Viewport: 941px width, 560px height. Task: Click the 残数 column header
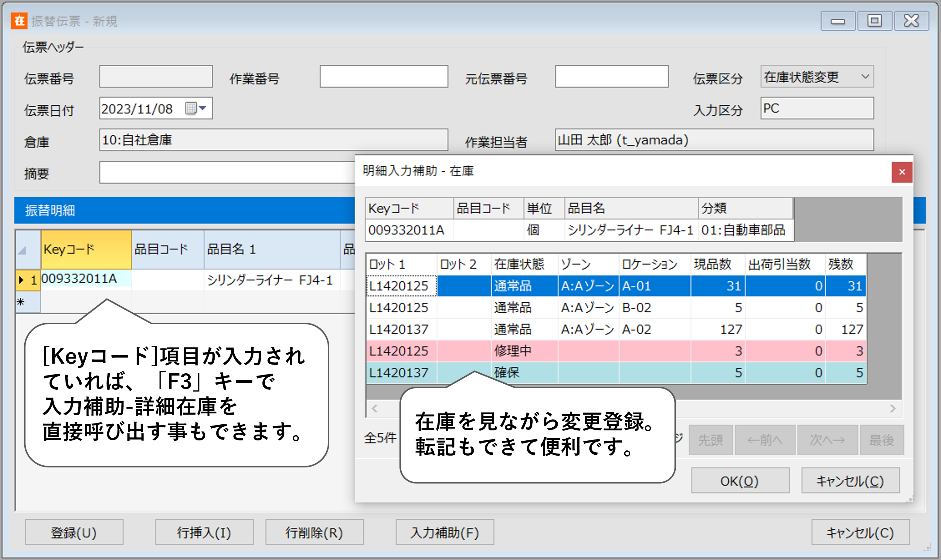pyautogui.click(x=846, y=264)
